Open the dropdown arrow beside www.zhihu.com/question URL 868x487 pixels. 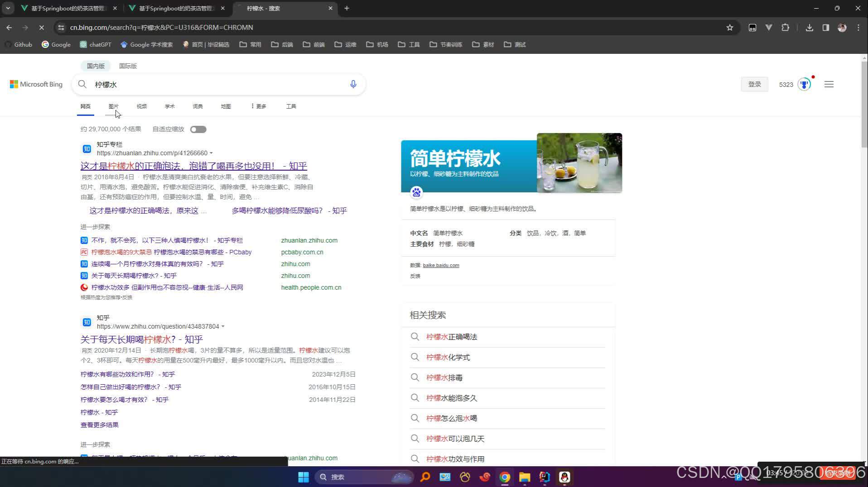pos(223,326)
